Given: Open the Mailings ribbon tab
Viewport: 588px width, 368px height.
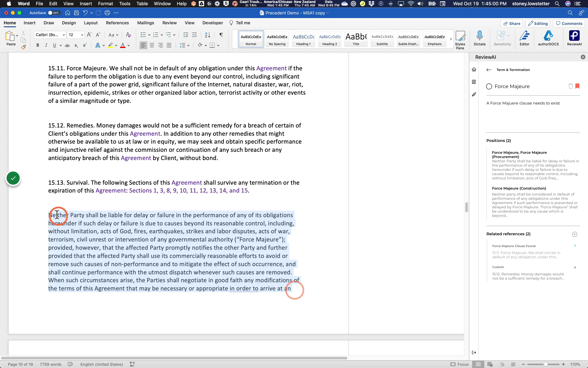Looking at the screenshot, I should (x=146, y=23).
